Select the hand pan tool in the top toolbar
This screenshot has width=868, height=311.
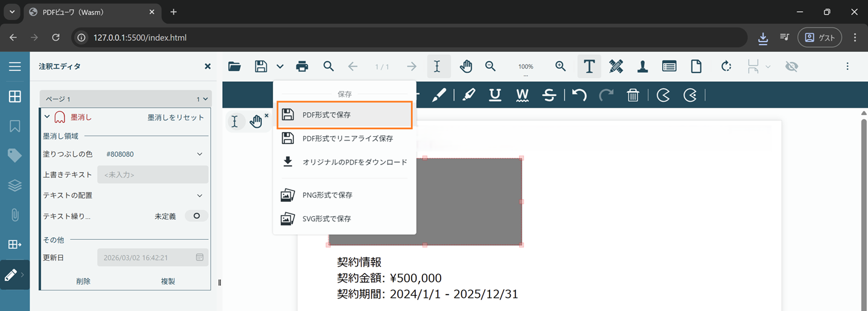(465, 66)
